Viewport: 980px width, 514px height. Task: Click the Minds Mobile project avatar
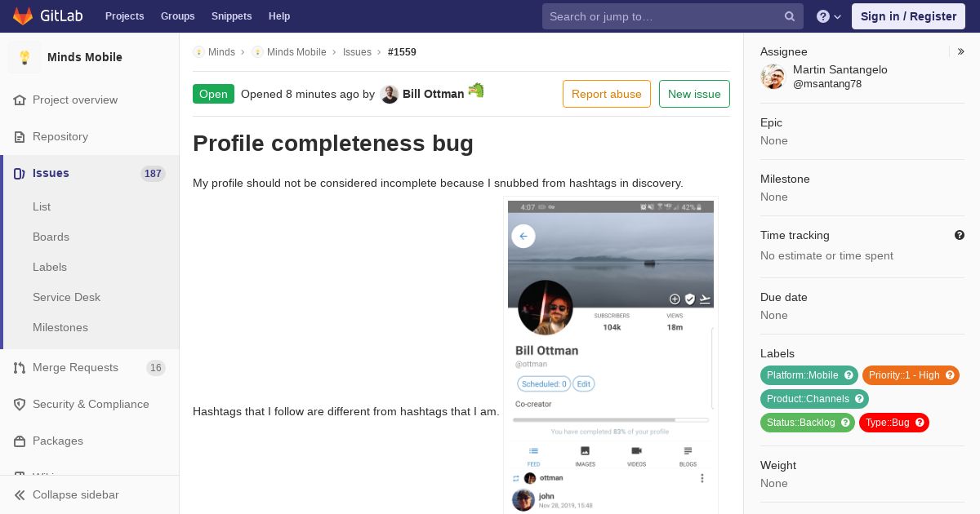point(24,57)
